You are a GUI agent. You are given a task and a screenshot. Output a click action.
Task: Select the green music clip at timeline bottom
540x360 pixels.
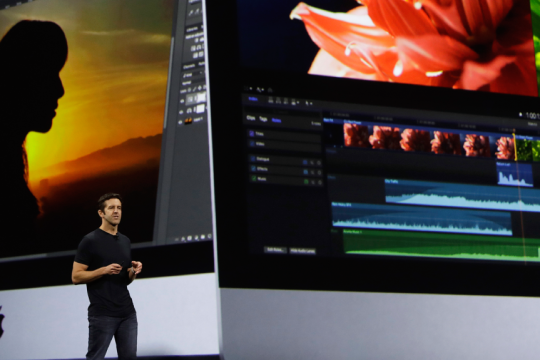[x=442, y=245]
